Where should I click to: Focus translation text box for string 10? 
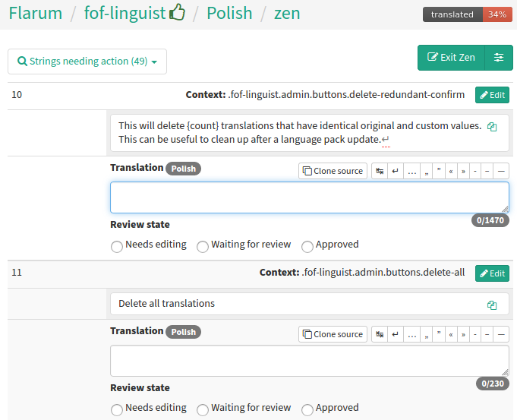(309, 197)
